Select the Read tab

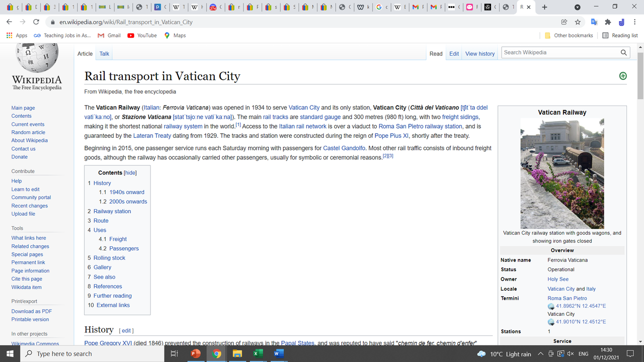pos(436,54)
